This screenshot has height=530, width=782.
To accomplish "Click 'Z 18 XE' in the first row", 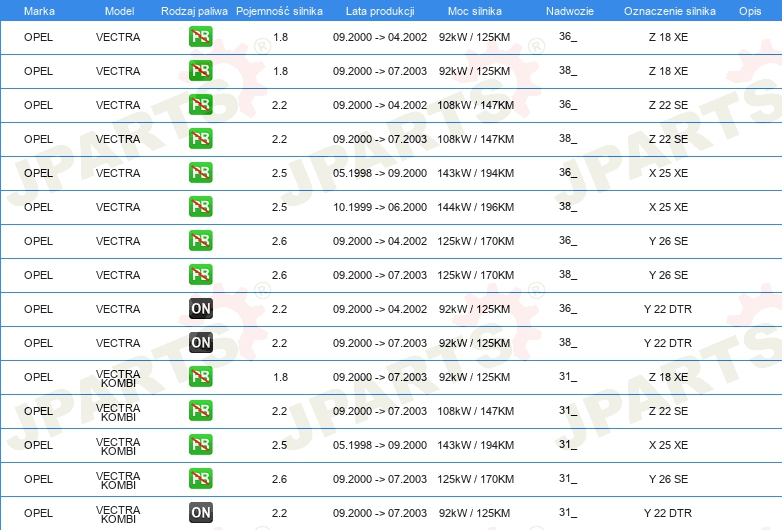I will click(668, 37).
